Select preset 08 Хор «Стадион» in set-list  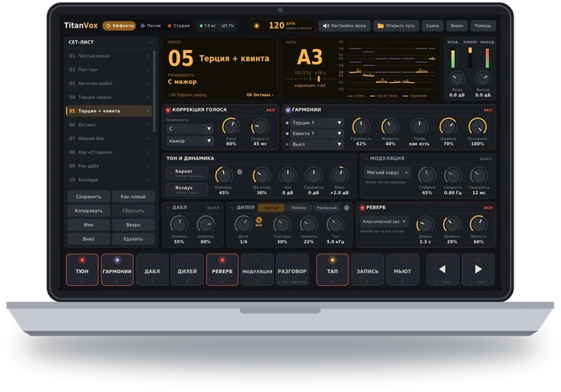tap(109, 152)
